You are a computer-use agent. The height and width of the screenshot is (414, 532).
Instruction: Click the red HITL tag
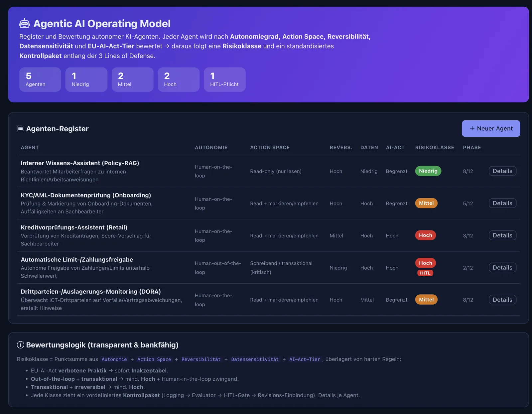pyautogui.click(x=425, y=273)
